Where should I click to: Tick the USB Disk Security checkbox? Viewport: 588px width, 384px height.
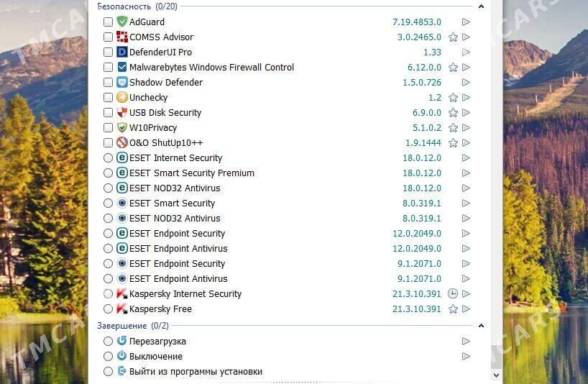click(108, 112)
